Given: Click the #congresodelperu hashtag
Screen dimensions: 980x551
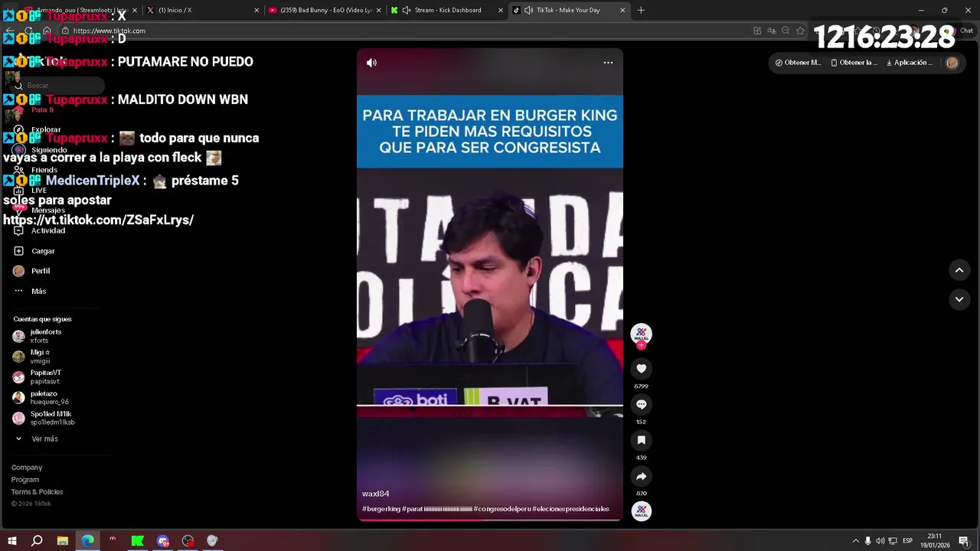Looking at the screenshot, I should [501, 509].
